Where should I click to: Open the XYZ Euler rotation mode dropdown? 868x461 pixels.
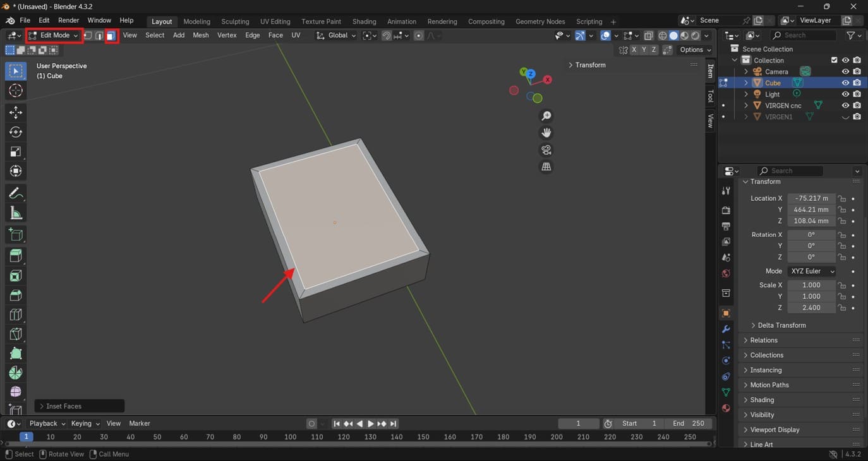coord(812,271)
